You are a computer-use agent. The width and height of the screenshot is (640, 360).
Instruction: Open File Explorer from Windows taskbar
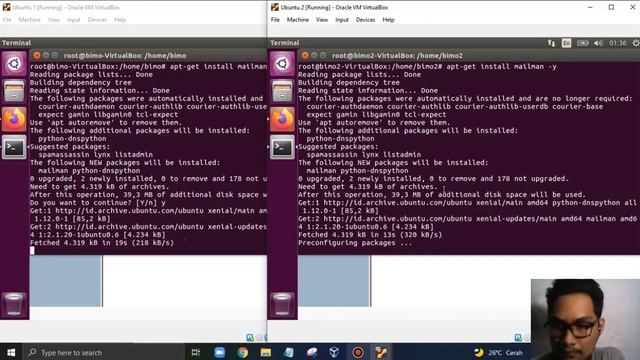click(266, 352)
